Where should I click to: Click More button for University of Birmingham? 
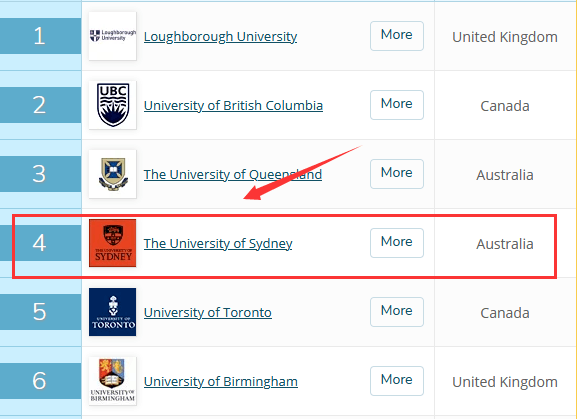point(397,381)
